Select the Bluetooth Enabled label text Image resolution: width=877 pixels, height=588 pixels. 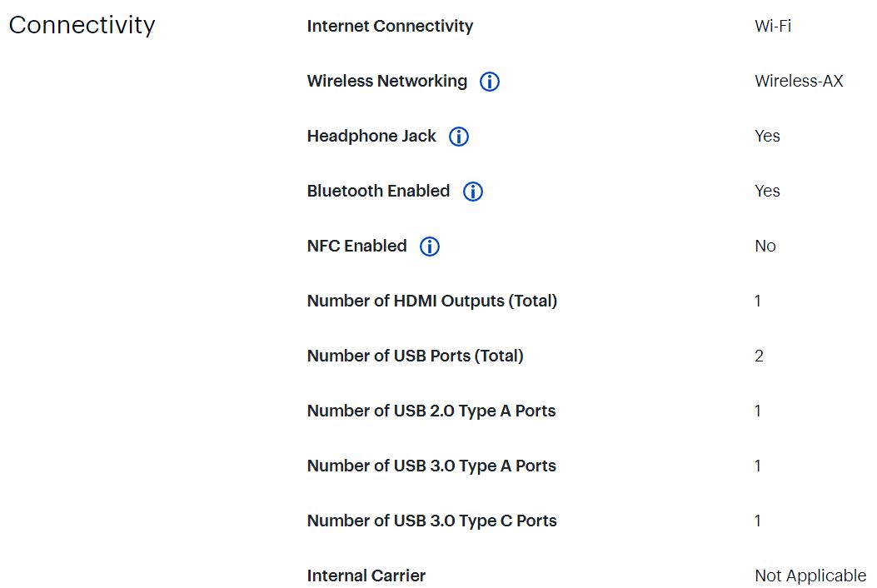(x=378, y=191)
